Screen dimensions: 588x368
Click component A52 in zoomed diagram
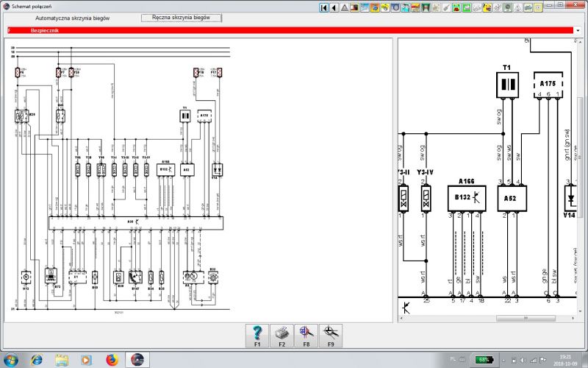tap(512, 198)
